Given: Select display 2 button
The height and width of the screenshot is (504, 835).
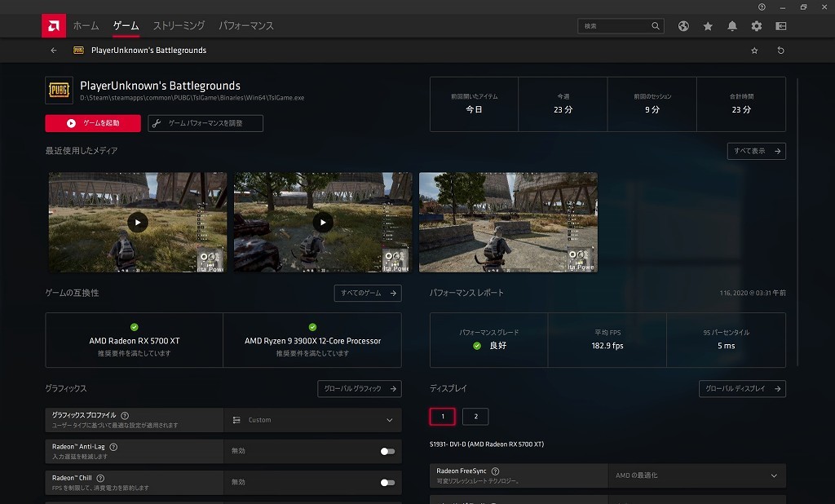Looking at the screenshot, I should tap(475, 417).
